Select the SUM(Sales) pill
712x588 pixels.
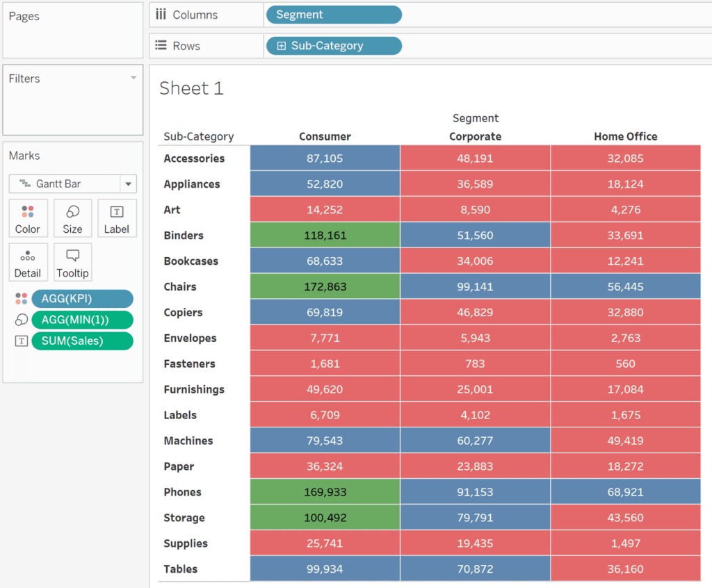[82, 341]
